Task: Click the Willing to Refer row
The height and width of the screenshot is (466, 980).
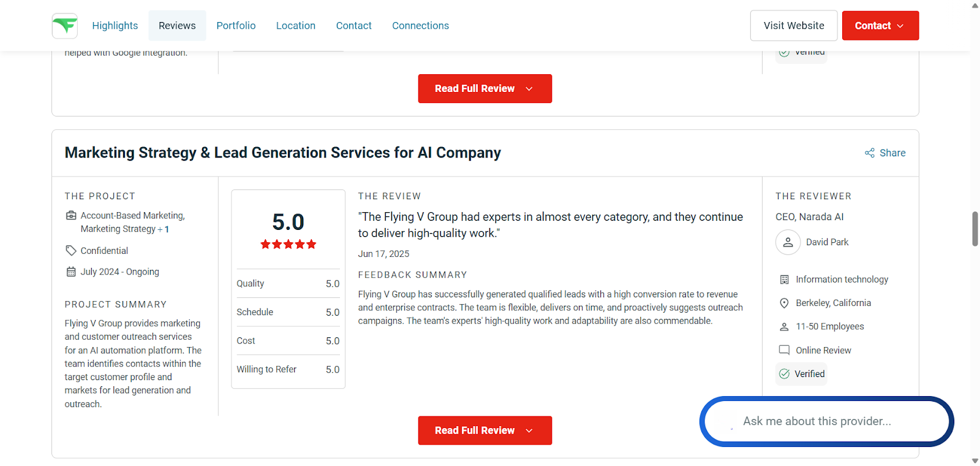Action: pyautogui.click(x=288, y=369)
